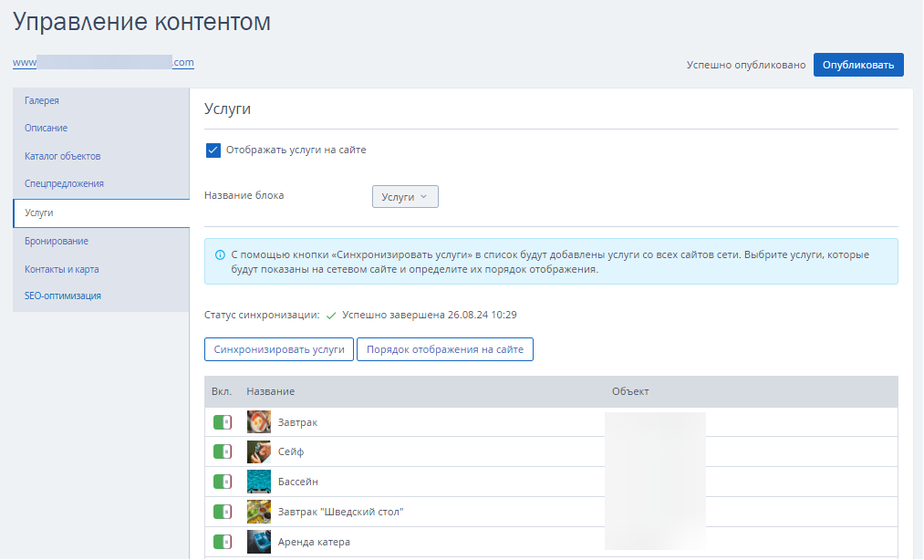Screen dimensions: 924x560
Task: Click the Завтрак service thumbnail
Action: point(259,422)
